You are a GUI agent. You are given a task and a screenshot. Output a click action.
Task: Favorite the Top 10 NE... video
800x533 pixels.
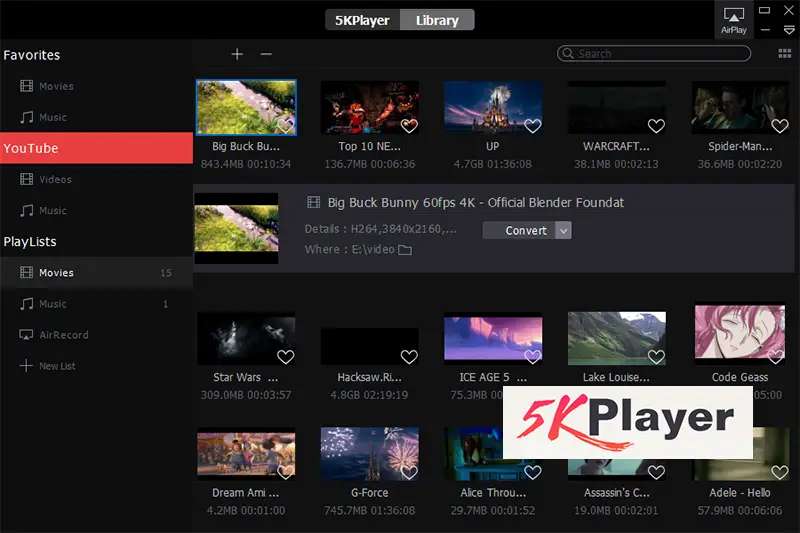click(x=409, y=125)
